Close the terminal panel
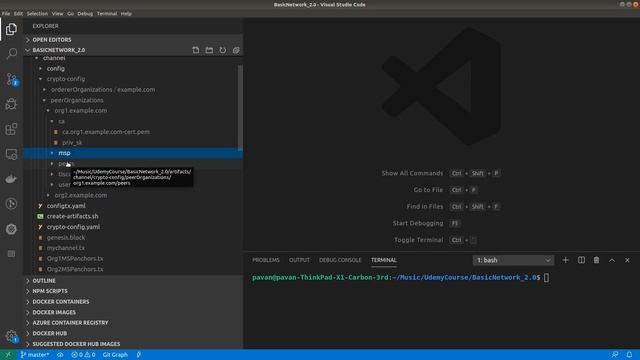The width and height of the screenshot is (640, 360). click(627, 260)
